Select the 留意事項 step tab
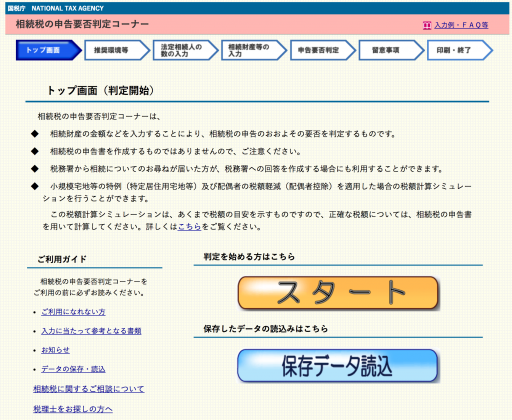 [391, 50]
